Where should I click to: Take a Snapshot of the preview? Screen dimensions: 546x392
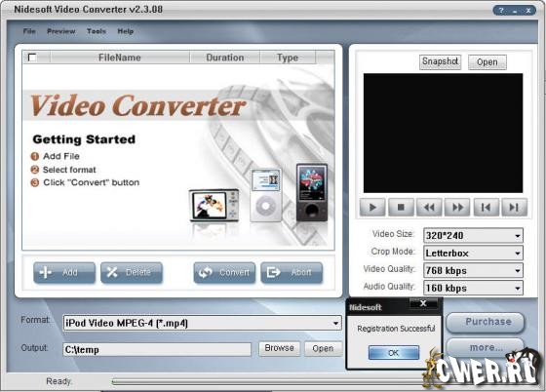click(440, 62)
